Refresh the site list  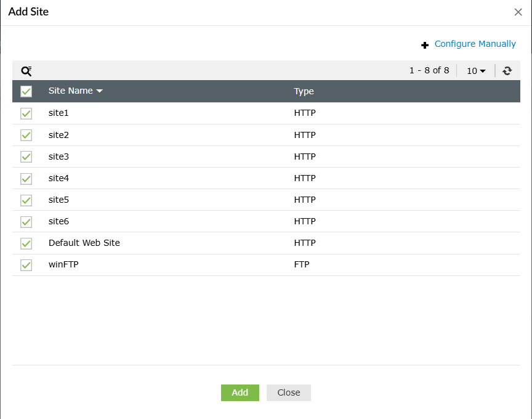pyautogui.click(x=507, y=70)
